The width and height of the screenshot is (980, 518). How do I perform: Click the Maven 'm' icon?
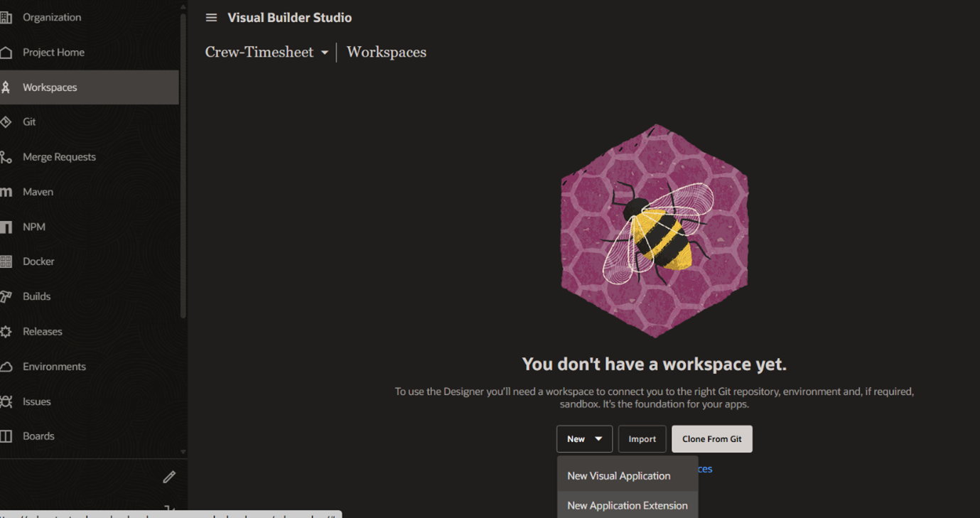(6, 192)
